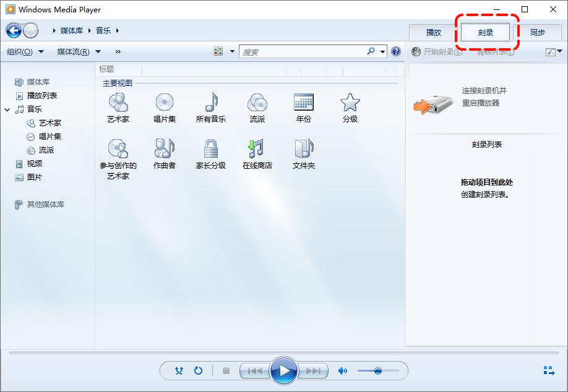Viewport: 568px width, 392px height.
Task: Select the 流派 (Genre) icon
Action: 257,107
